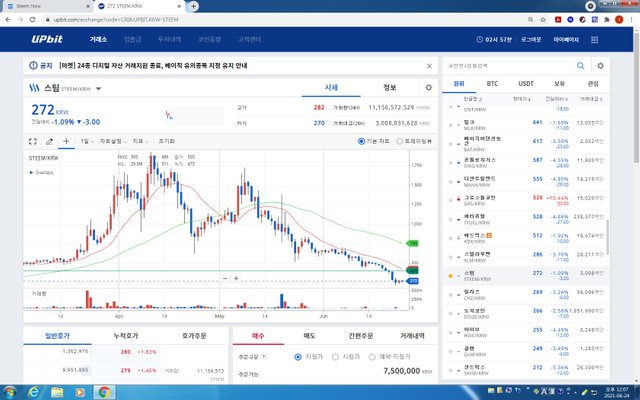Open 투자내역 in the top navigation
This screenshot has height=400, width=640.
click(x=169, y=39)
